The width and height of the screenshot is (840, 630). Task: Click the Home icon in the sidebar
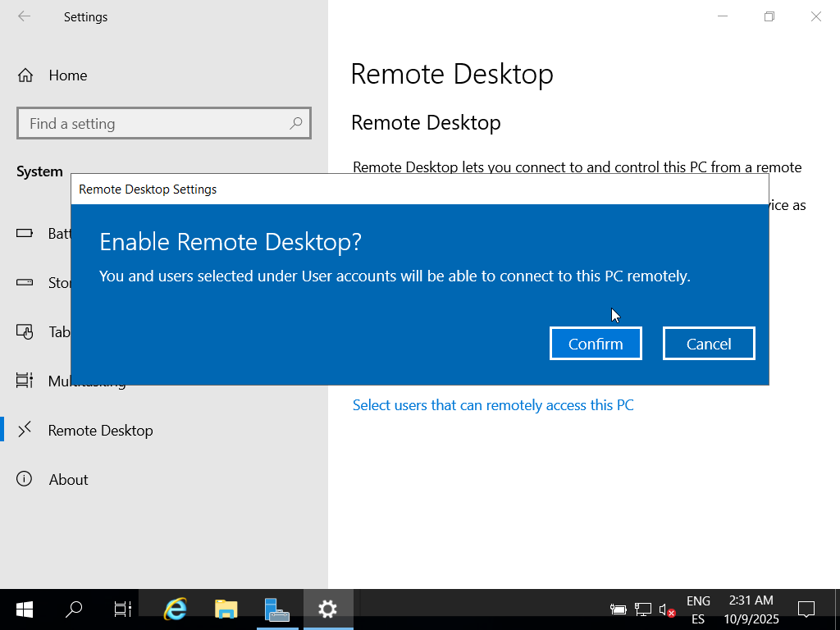click(x=25, y=75)
